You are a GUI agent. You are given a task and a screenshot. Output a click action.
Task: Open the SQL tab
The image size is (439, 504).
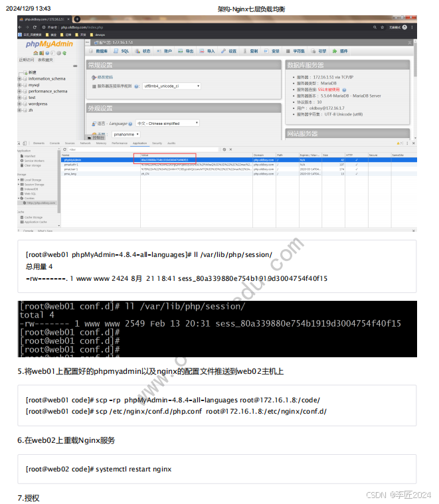[x=121, y=51]
